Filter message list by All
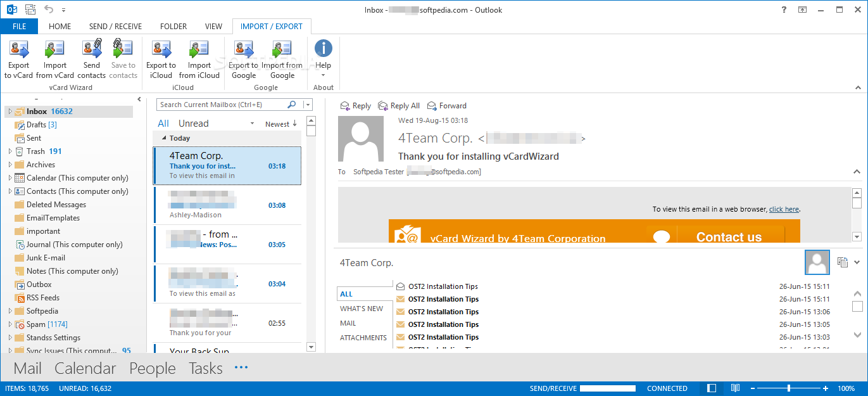The height and width of the screenshot is (396, 868). point(163,124)
